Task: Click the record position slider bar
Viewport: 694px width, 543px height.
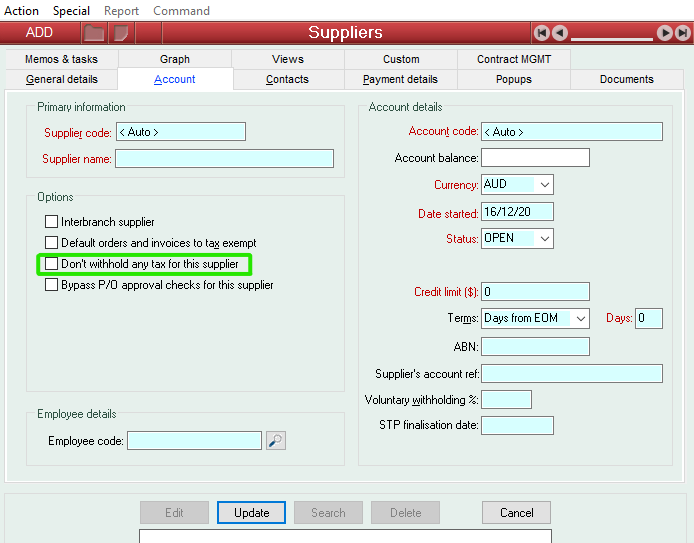Action: click(x=612, y=38)
